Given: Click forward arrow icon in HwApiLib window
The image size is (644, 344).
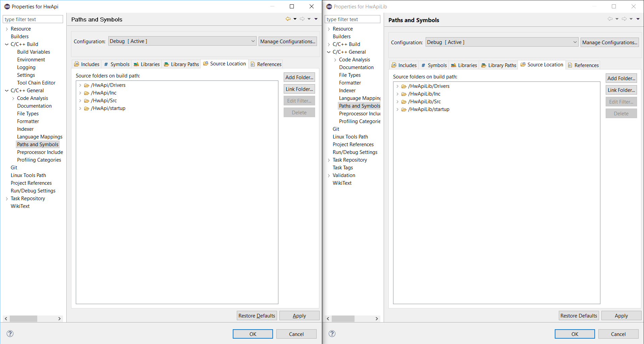Looking at the screenshot, I should [624, 19].
